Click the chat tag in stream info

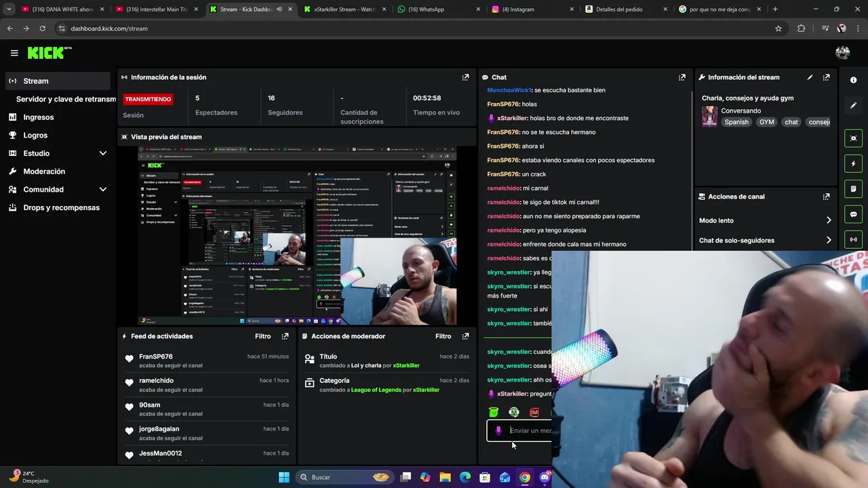(791, 122)
